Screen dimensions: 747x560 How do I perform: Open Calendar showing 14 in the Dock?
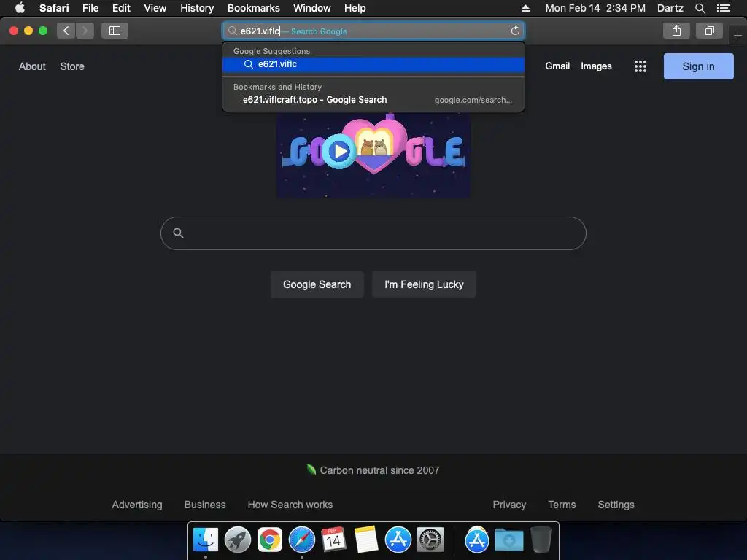pyautogui.click(x=333, y=540)
